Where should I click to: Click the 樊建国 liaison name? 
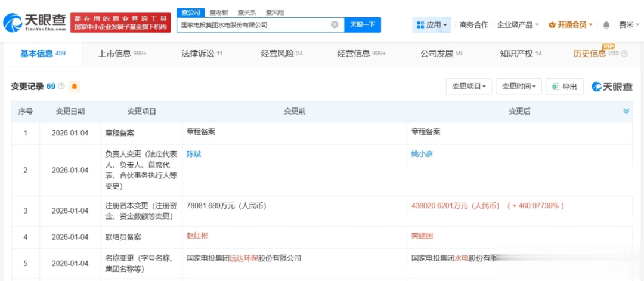click(x=422, y=236)
